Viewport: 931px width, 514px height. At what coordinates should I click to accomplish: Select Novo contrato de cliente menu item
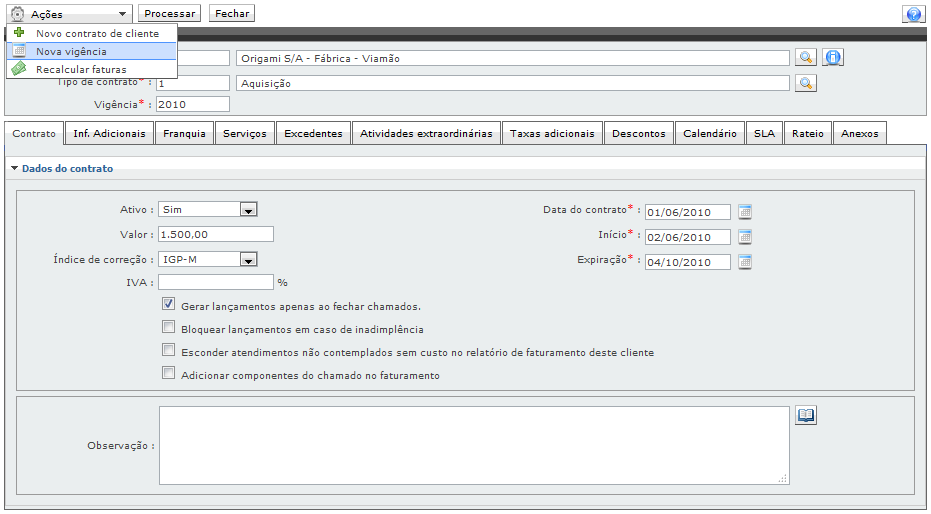click(92, 33)
